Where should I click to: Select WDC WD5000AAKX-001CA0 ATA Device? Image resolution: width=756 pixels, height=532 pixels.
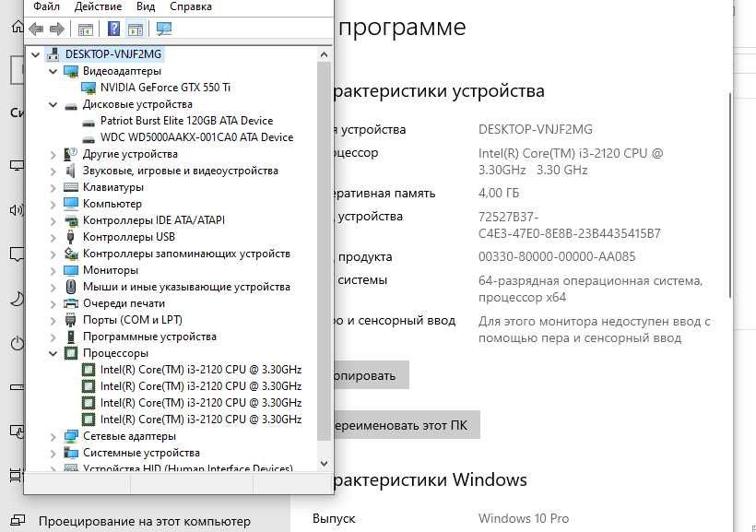pos(196,137)
